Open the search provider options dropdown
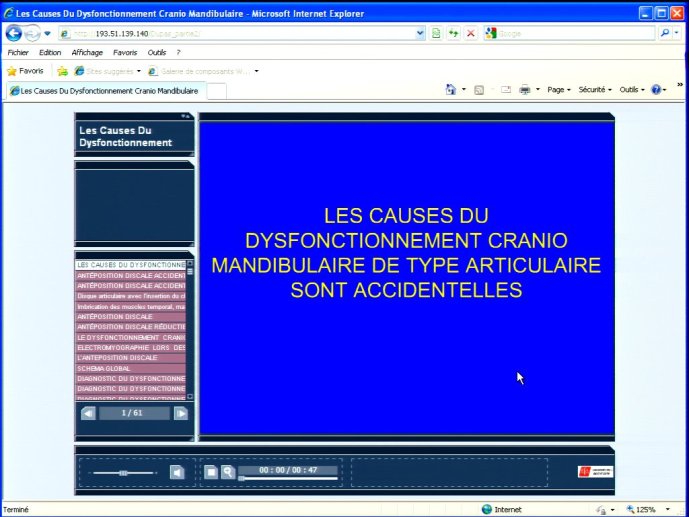 click(677, 33)
